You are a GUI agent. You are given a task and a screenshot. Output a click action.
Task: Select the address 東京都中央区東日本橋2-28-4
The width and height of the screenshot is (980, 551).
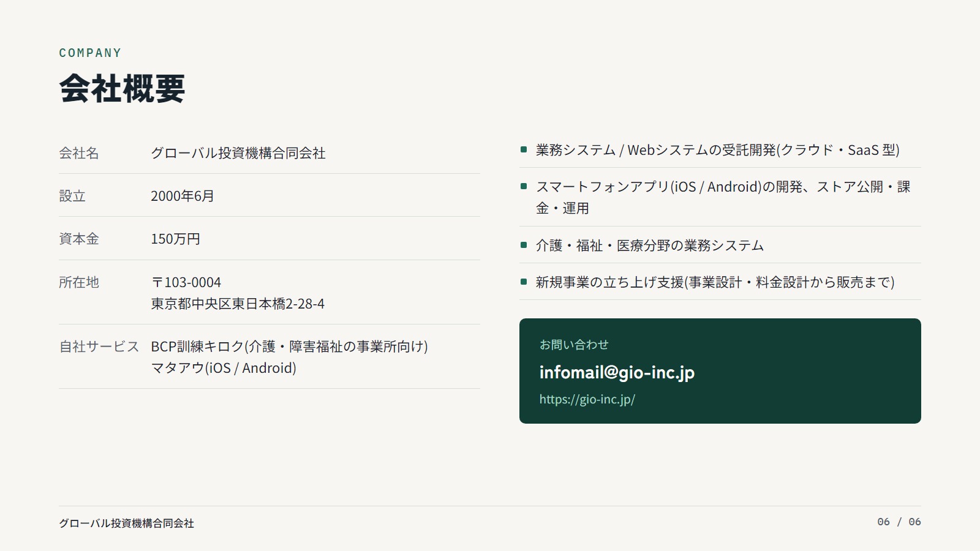coord(238,304)
